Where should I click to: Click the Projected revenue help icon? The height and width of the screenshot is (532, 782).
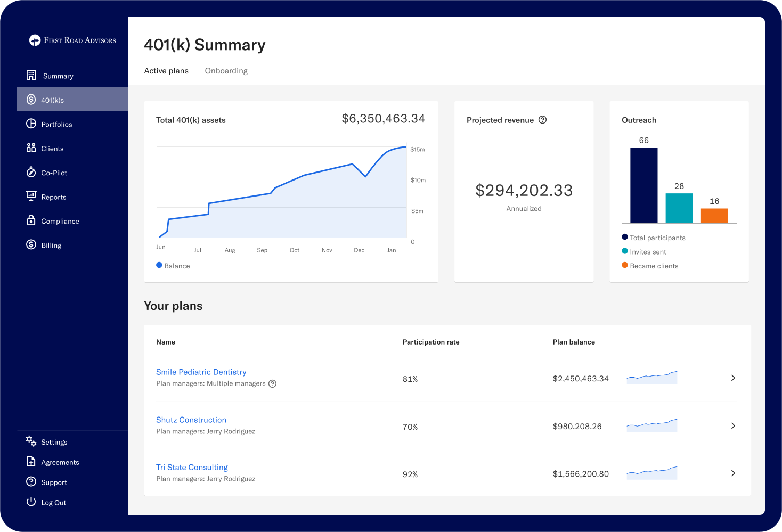542,120
